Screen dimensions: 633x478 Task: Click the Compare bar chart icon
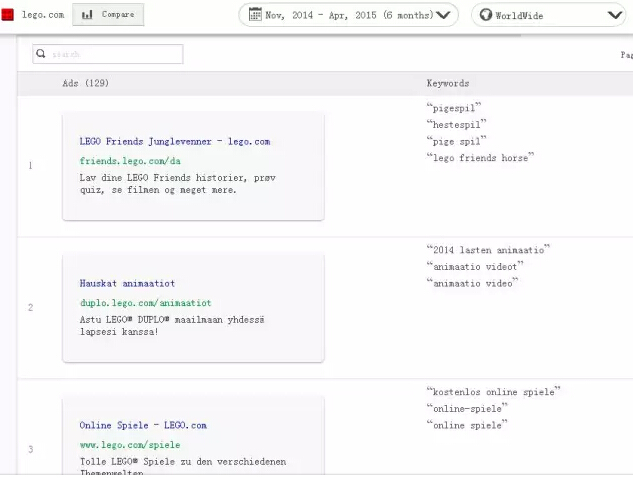(x=87, y=15)
